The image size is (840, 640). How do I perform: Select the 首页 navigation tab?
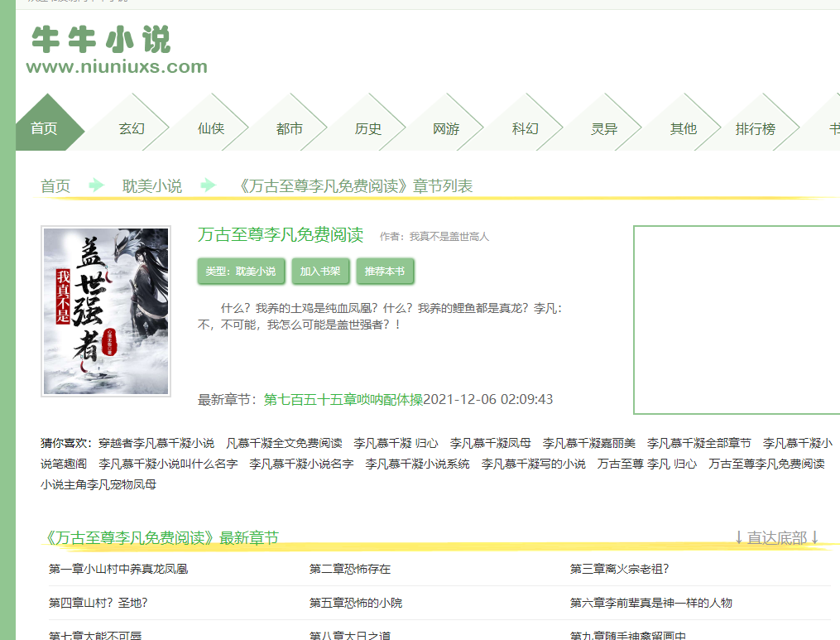44,128
